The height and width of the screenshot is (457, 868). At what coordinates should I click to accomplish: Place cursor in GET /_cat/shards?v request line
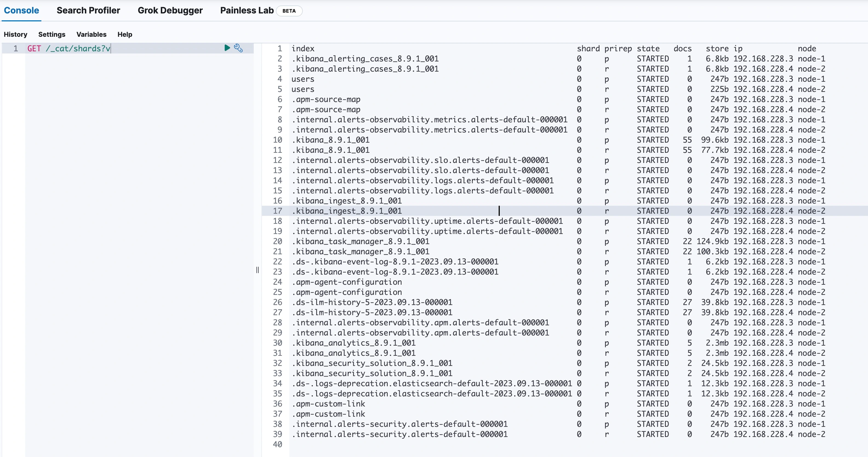[69, 49]
